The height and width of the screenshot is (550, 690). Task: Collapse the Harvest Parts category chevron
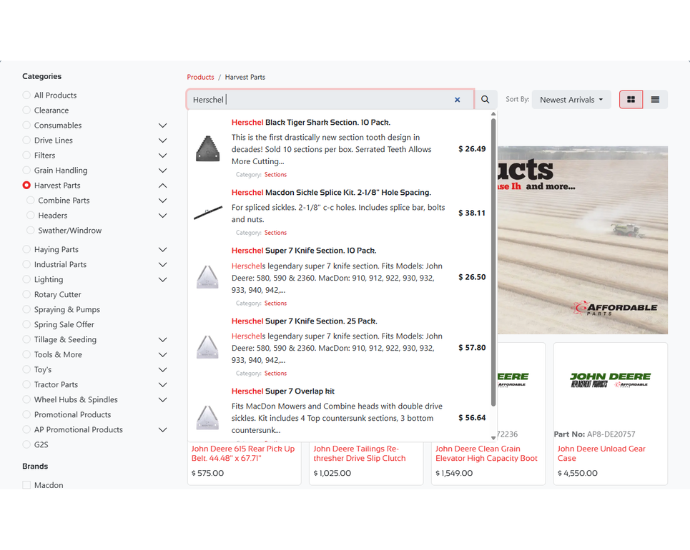coord(163,185)
